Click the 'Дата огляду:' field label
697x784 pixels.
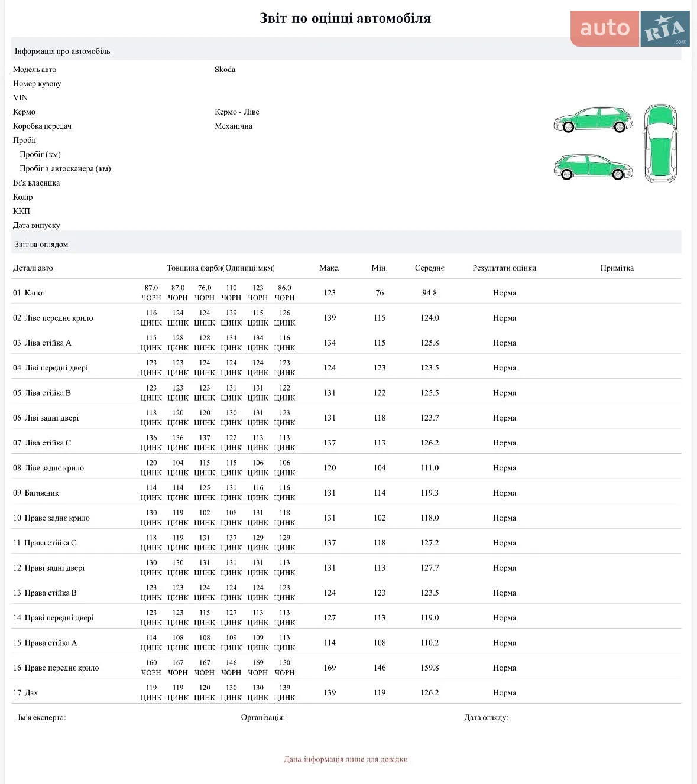486,717
